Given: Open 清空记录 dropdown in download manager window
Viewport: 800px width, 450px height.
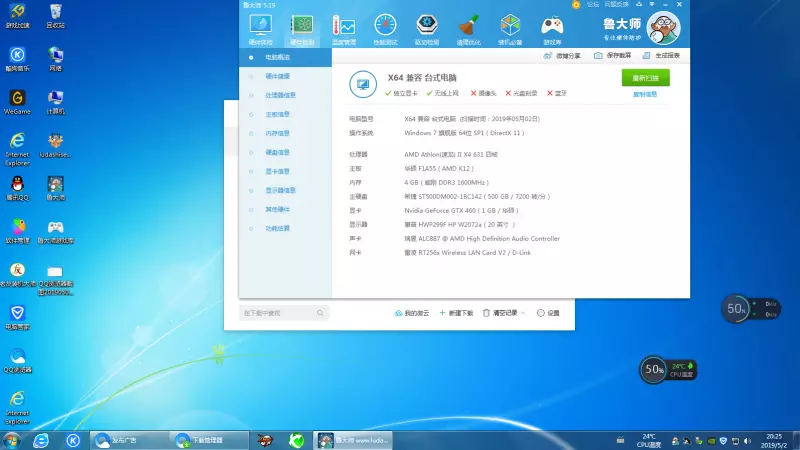Looking at the screenshot, I should point(504,313).
